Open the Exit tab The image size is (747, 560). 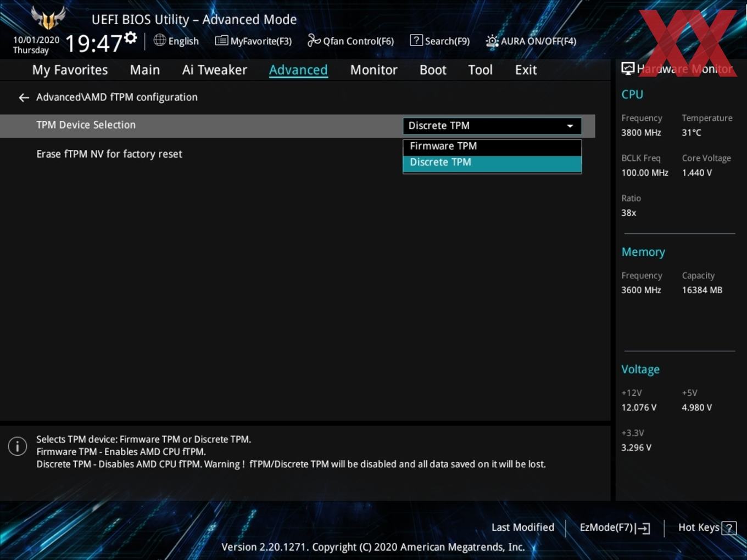coord(526,70)
